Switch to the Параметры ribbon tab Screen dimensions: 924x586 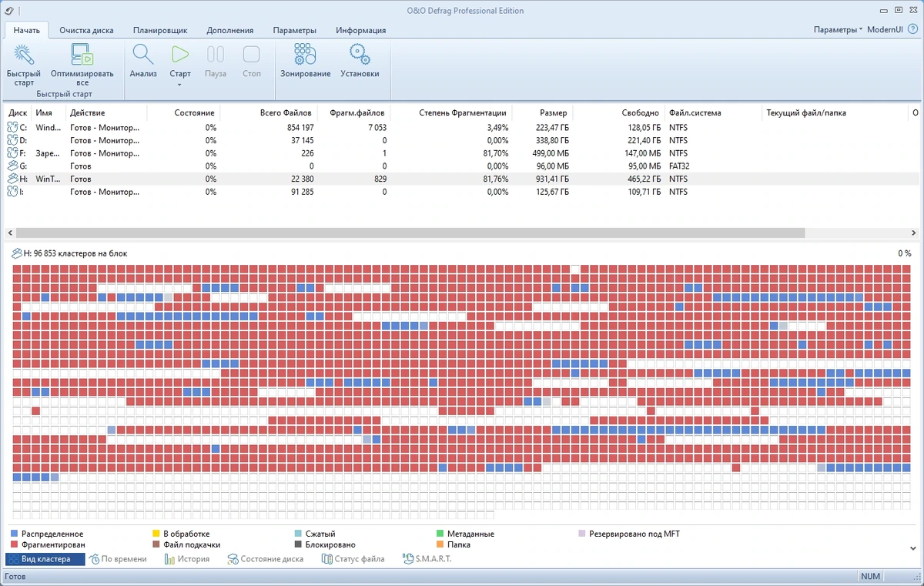(295, 30)
